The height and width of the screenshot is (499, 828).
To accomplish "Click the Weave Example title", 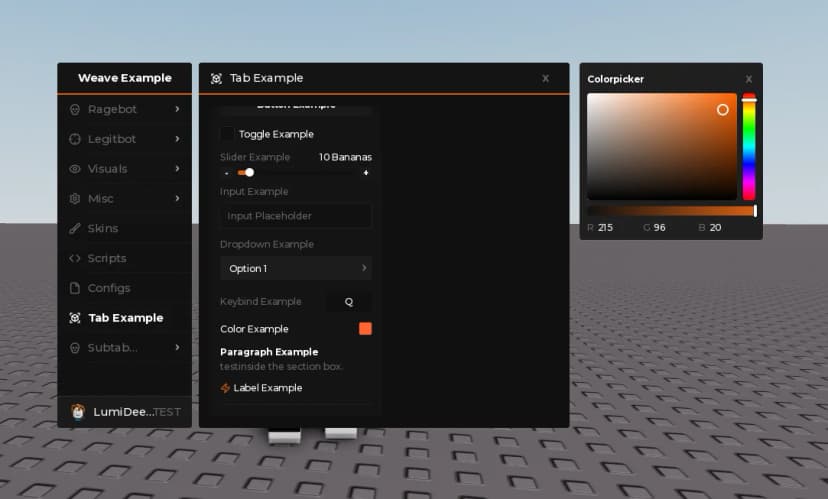I will point(125,78).
